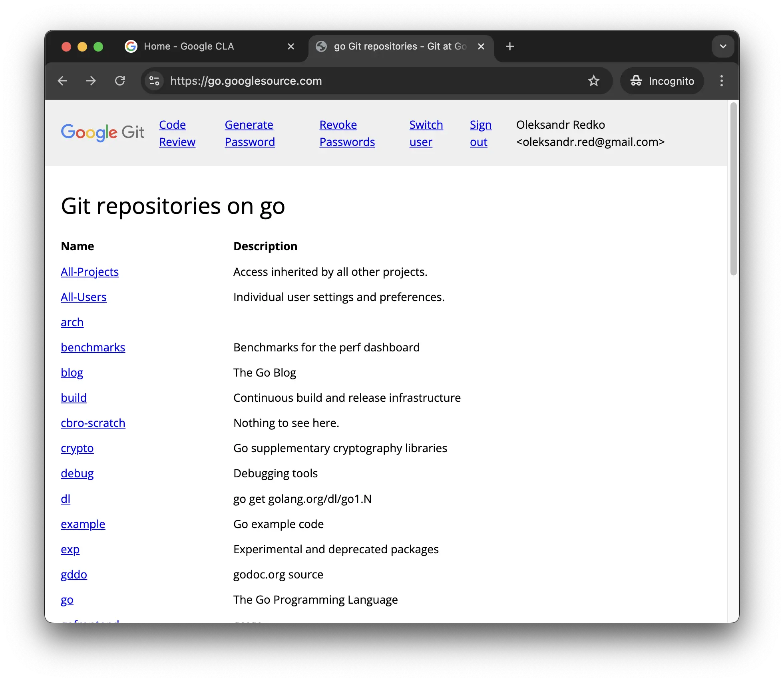Click the forward navigation arrow

click(x=91, y=81)
